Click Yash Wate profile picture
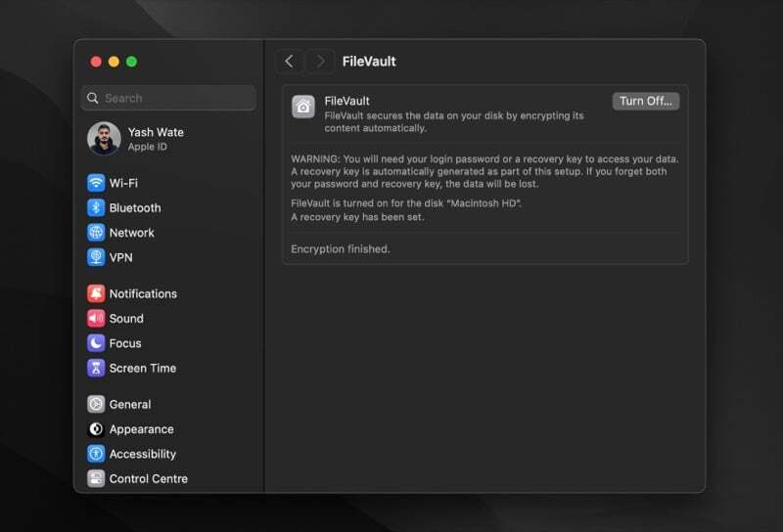The image size is (783, 532). [x=104, y=139]
